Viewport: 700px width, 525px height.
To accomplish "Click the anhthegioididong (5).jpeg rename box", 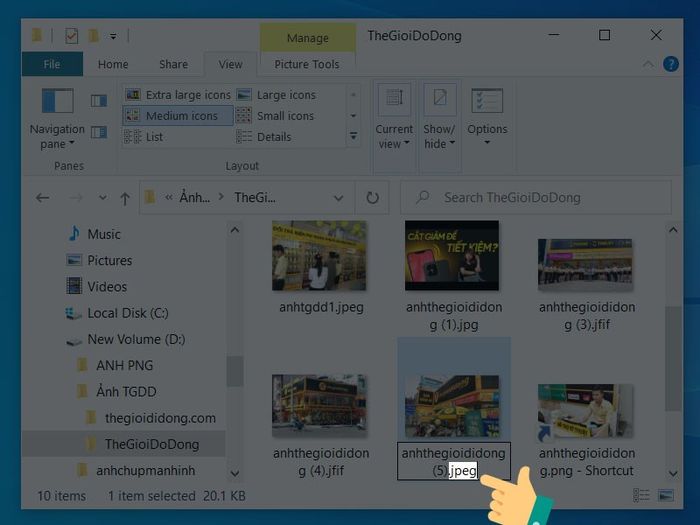I will tap(454, 462).
